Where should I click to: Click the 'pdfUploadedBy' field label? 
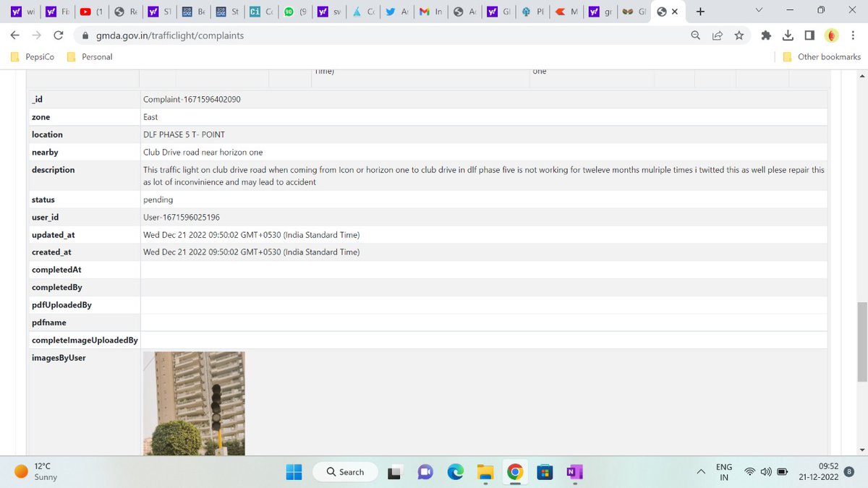coord(61,305)
